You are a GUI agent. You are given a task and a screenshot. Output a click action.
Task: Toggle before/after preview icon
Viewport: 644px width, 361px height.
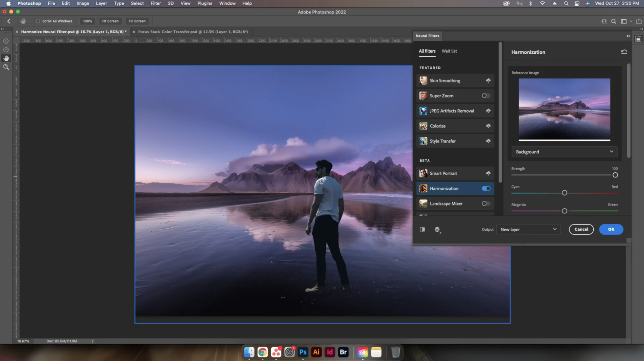click(x=422, y=230)
